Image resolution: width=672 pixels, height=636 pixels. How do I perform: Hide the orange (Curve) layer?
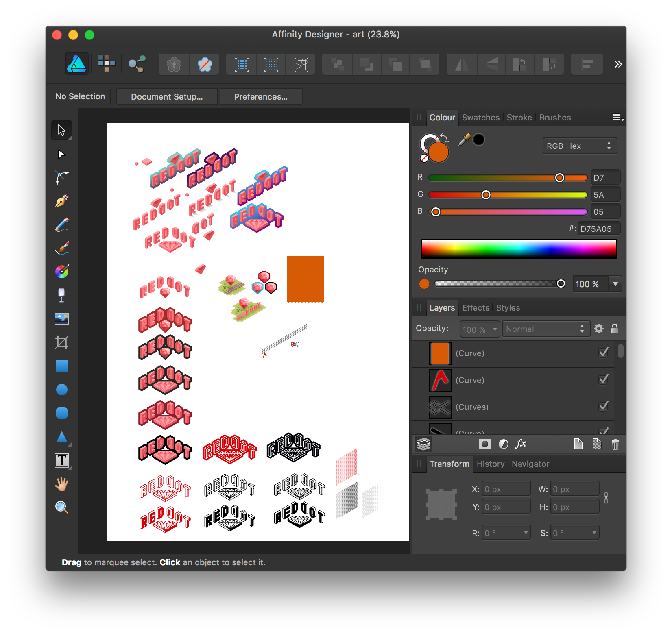coord(604,353)
